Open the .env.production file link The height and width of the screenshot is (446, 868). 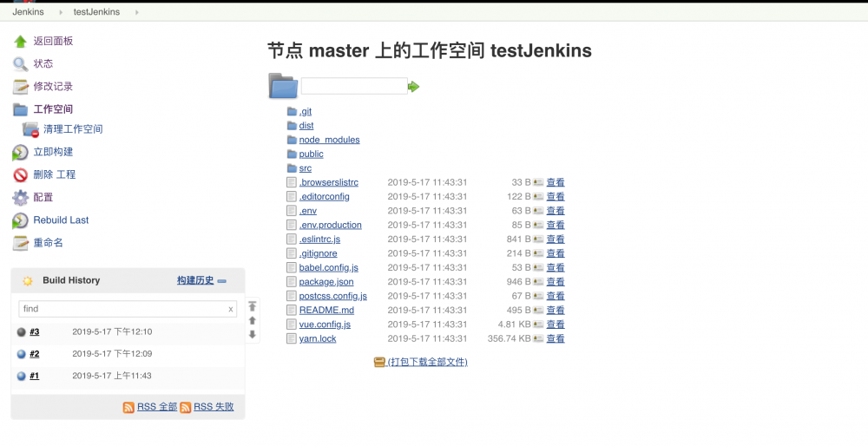(x=331, y=225)
